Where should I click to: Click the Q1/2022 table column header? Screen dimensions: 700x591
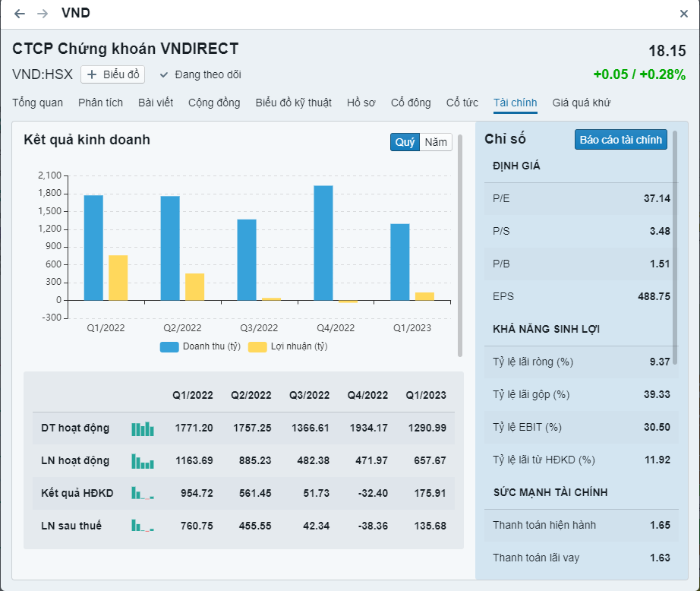(193, 395)
